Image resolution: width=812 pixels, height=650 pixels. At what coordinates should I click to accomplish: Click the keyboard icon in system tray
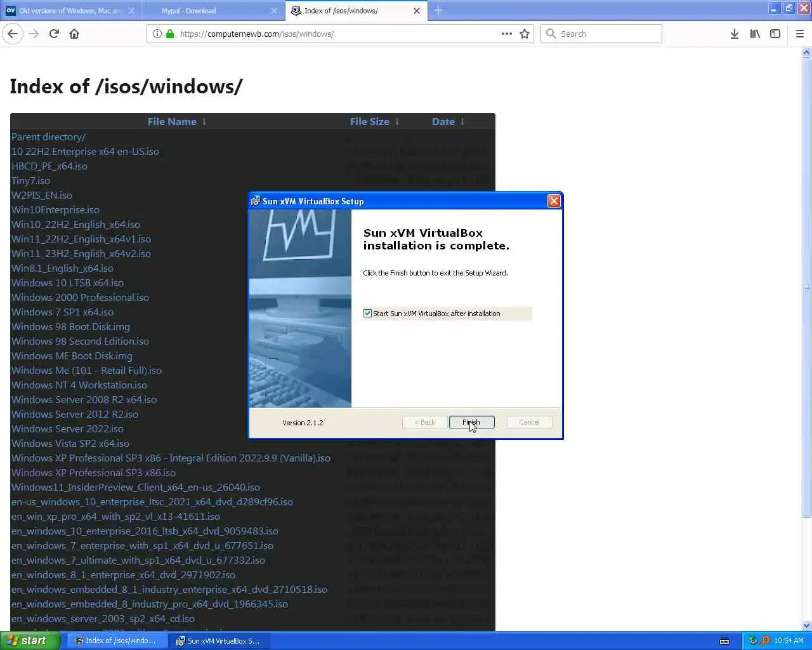pos(724,641)
